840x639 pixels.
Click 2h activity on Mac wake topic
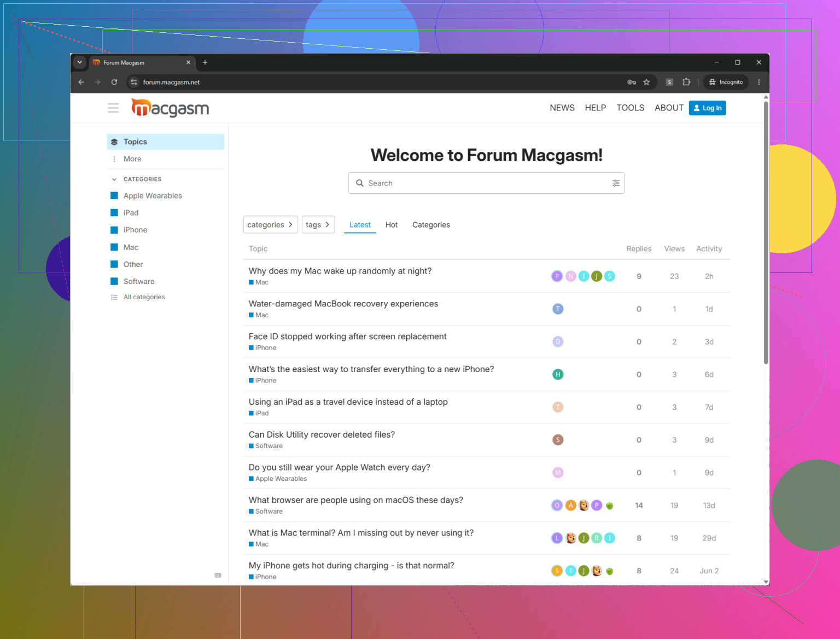709,276
